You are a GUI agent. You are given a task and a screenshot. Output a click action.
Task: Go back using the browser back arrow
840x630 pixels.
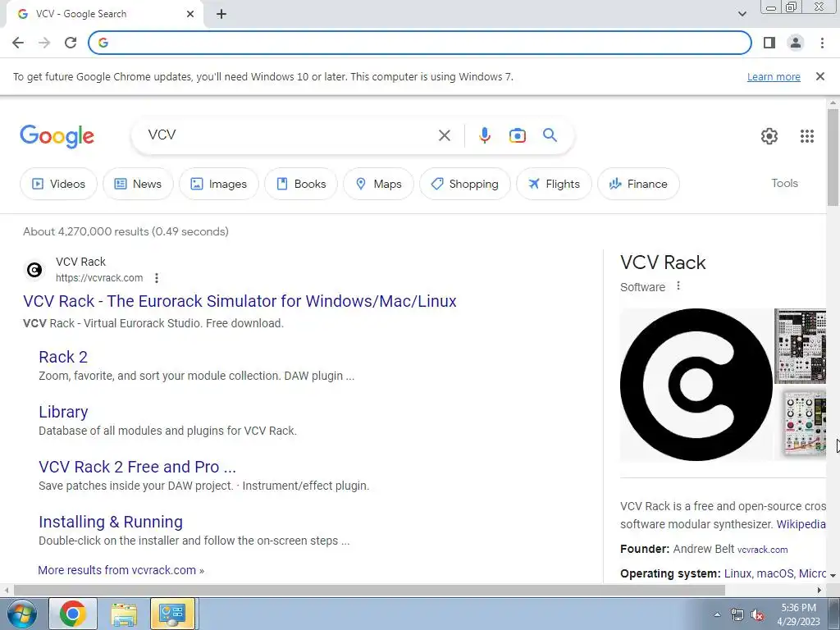(x=18, y=43)
